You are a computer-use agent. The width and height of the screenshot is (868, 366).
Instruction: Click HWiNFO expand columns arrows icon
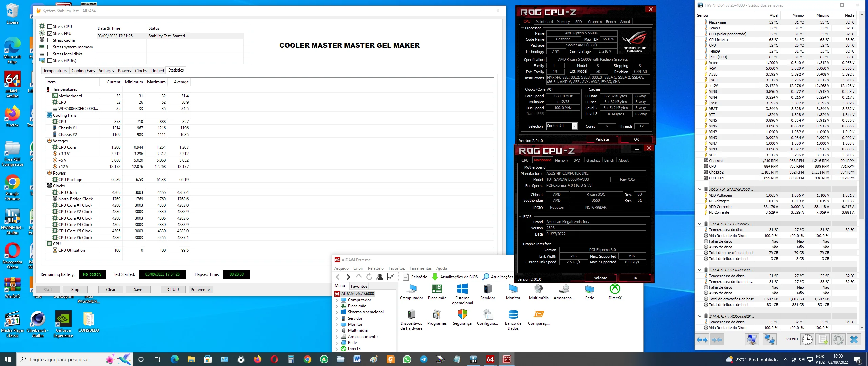point(702,339)
